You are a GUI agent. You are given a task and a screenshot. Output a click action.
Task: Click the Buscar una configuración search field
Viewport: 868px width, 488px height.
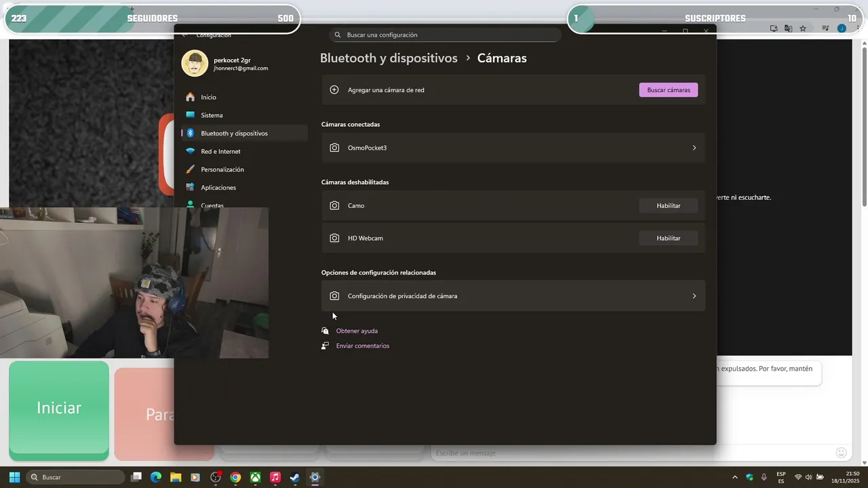pyautogui.click(x=445, y=35)
